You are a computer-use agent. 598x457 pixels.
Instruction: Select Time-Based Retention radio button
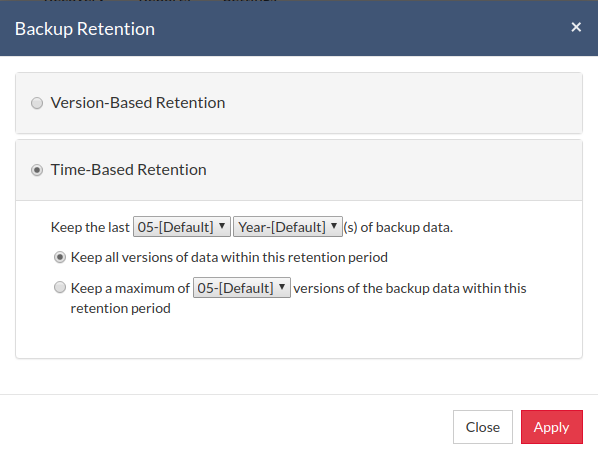pos(37,170)
